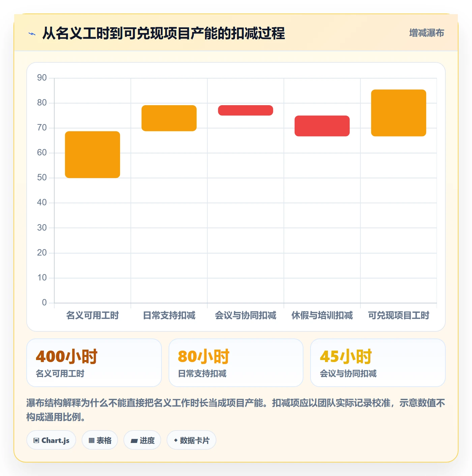472x476 pixels.
Task: Click the red 会议与协同扣减 bar
Action: [245, 110]
